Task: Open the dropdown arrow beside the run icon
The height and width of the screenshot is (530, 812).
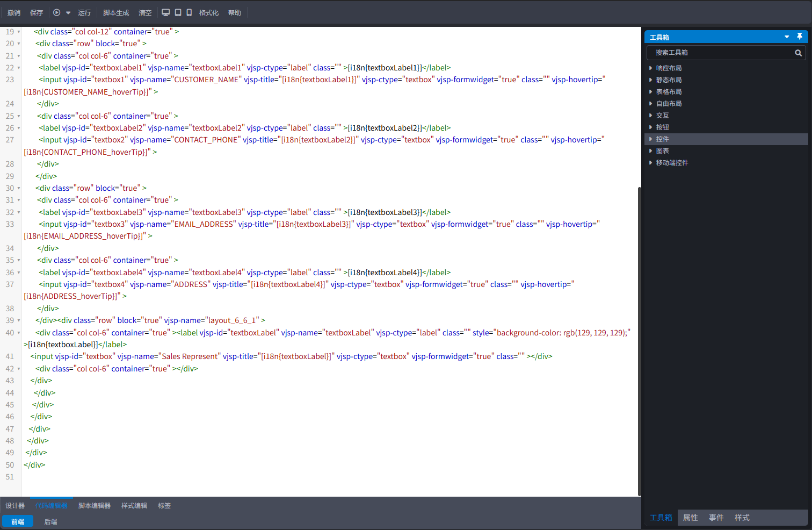Action: point(68,13)
